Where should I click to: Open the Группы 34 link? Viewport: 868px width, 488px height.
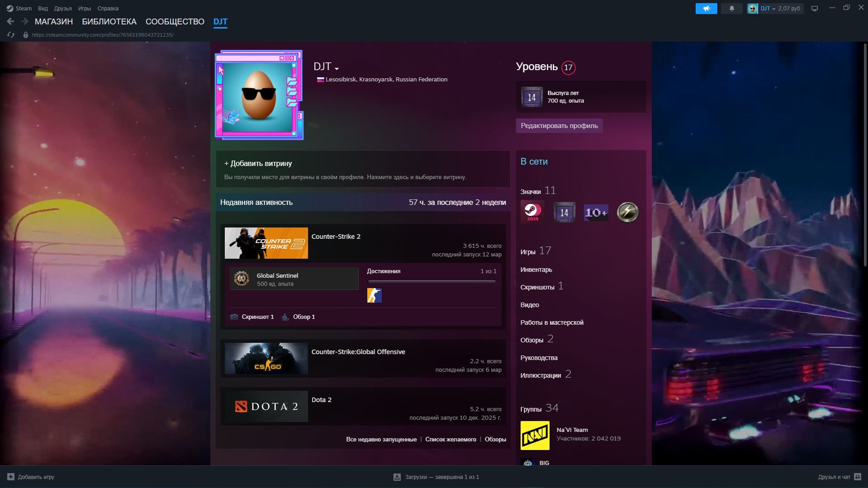pos(539,408)
